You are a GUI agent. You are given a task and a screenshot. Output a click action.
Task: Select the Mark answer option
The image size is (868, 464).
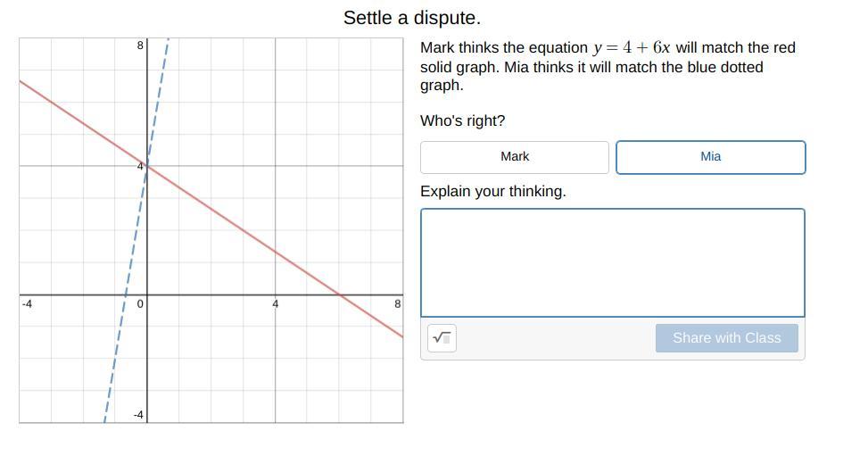tap(515, 157)
